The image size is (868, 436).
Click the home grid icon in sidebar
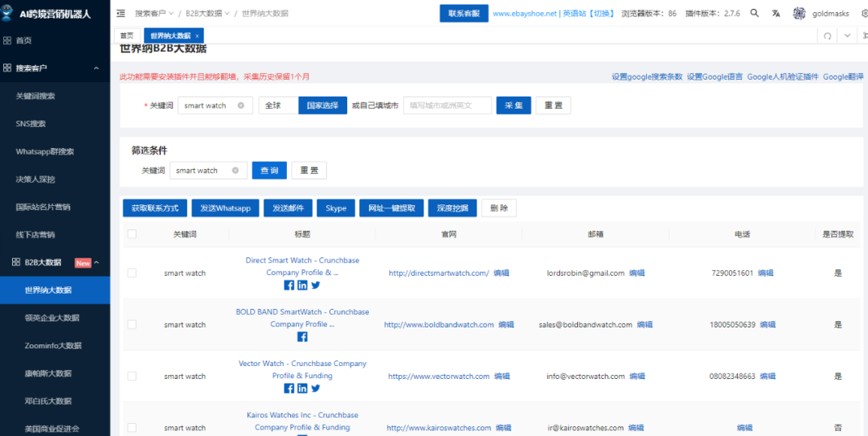pyautogui.click(x=7, y=40)
